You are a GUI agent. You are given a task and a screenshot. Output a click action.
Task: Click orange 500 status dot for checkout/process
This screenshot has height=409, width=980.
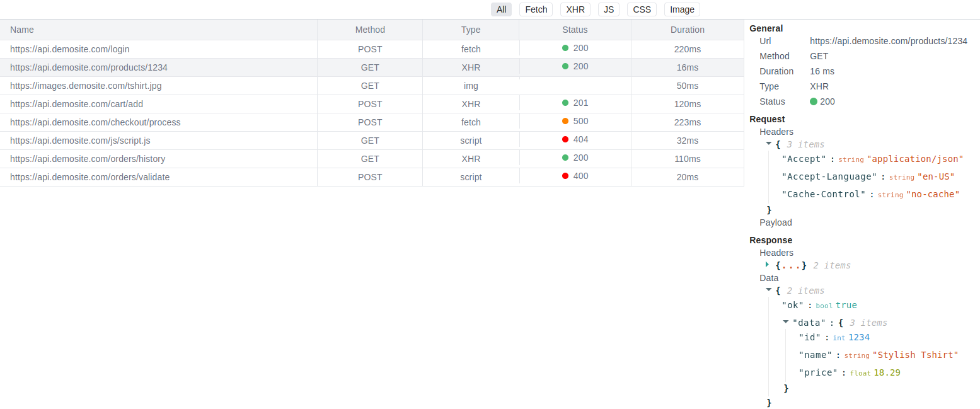565,121
